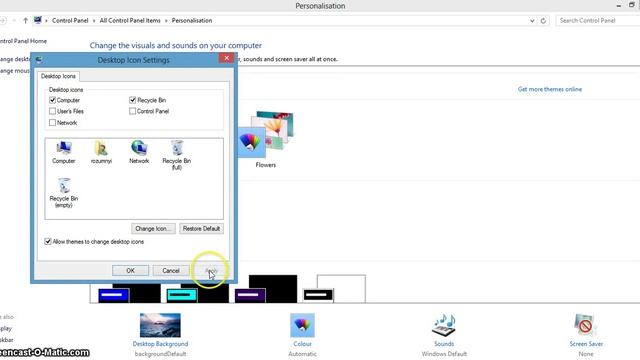Click OK in Desktop Icon Settings
Screen dimensions: 640x360
coord(130,271)
